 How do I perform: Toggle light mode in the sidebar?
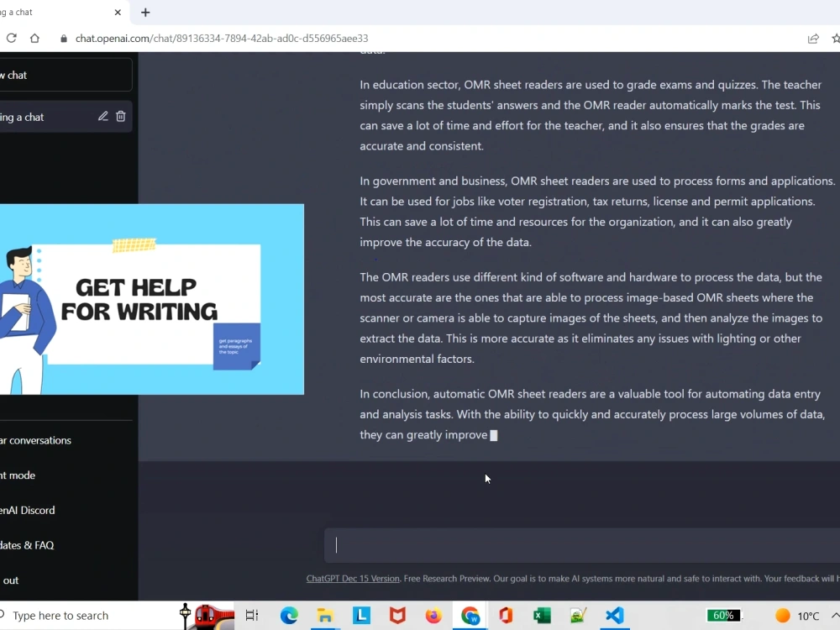(18, 475)
